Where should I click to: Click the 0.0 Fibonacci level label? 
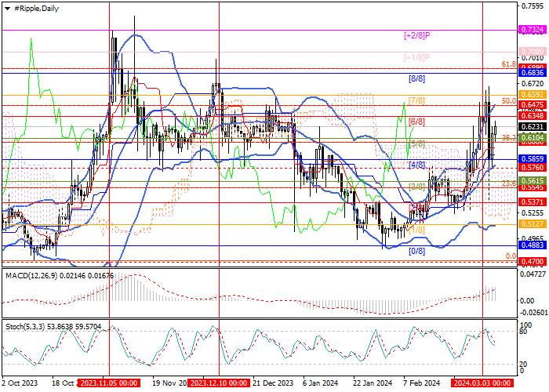511,256
